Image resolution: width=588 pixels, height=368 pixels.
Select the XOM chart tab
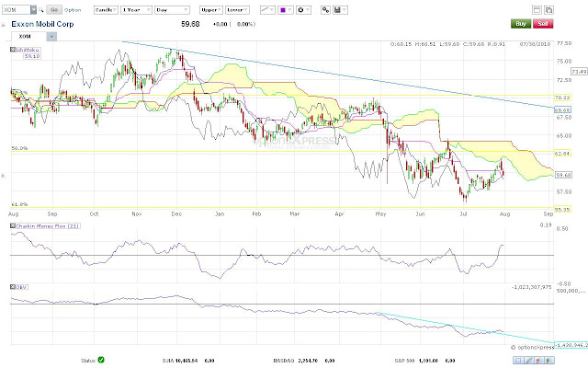(x=28, y=37)
